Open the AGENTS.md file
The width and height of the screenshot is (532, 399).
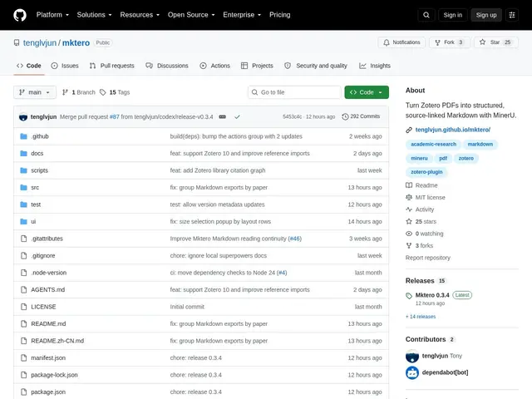tap(48, 290)
